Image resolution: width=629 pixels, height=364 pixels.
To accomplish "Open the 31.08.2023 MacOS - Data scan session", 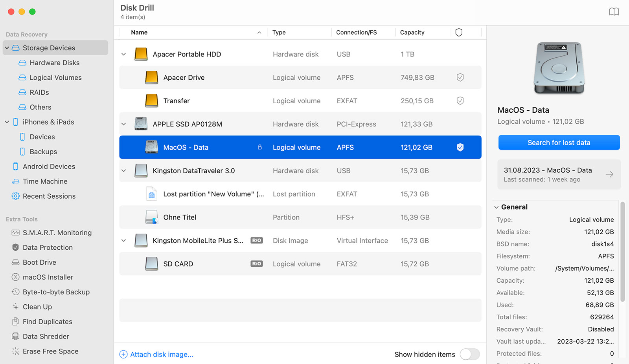I will coord(559,174).
